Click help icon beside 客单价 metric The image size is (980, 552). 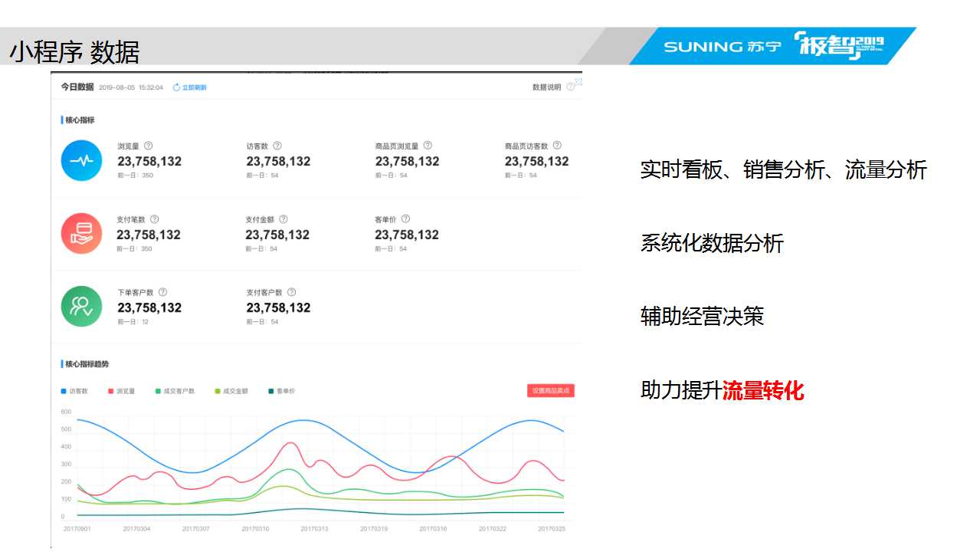coord(405,219)
